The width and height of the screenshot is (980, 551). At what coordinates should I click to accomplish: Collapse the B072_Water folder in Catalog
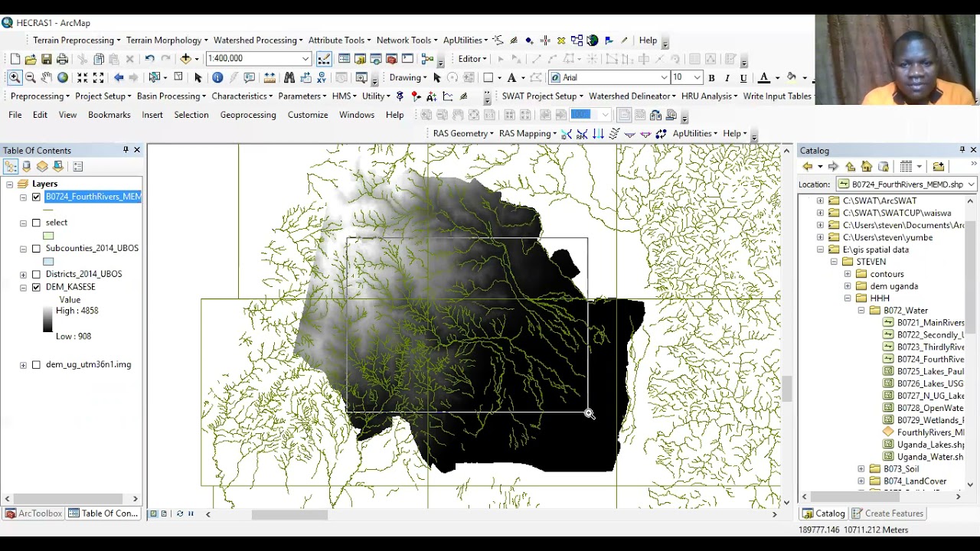[861, 311]
